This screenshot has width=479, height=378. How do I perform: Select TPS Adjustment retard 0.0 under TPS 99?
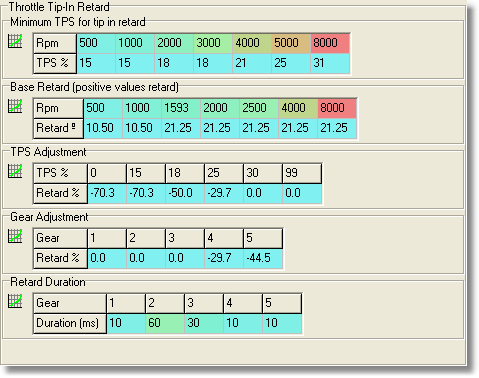click(302, 193)
